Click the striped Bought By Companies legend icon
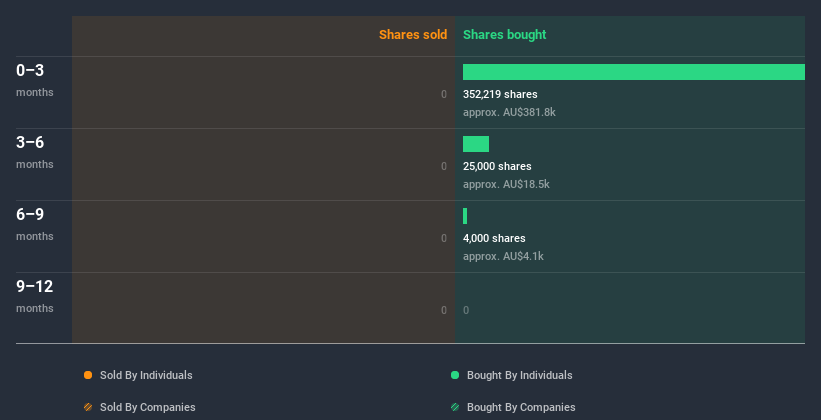The image size is (821, 420). (455, 407)
